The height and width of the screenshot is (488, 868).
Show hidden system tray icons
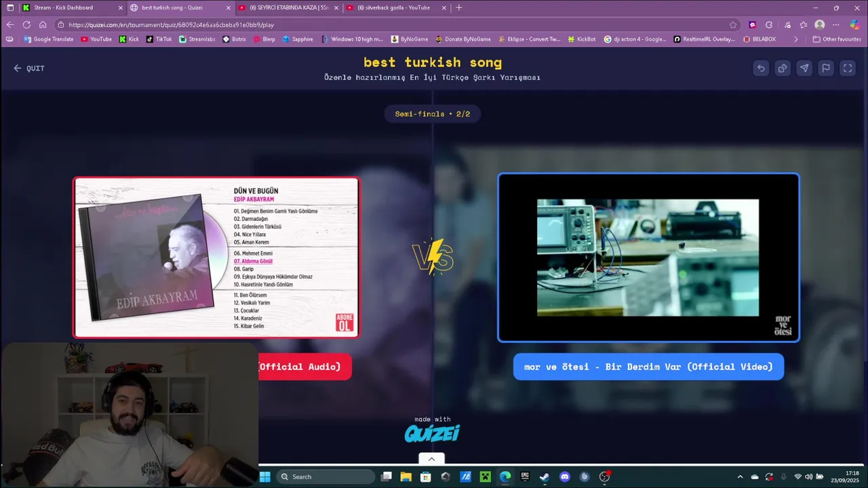coord(740,476)
